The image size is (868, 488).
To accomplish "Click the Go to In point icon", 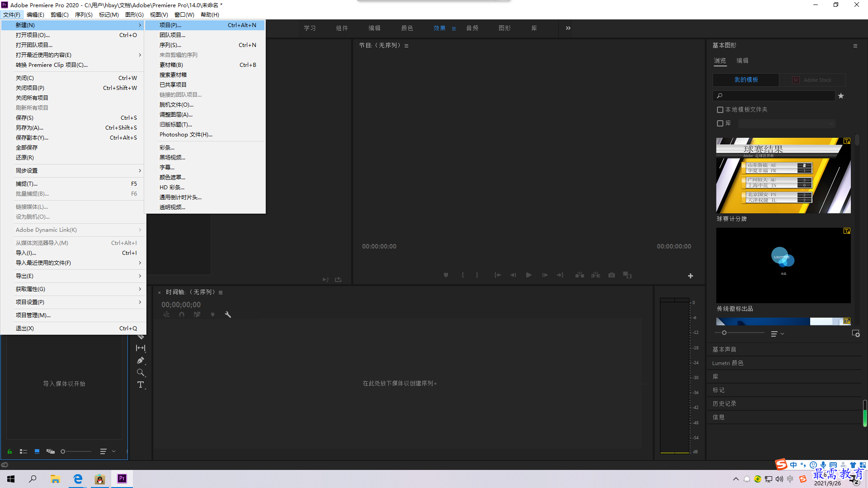I will click(497, 275).
